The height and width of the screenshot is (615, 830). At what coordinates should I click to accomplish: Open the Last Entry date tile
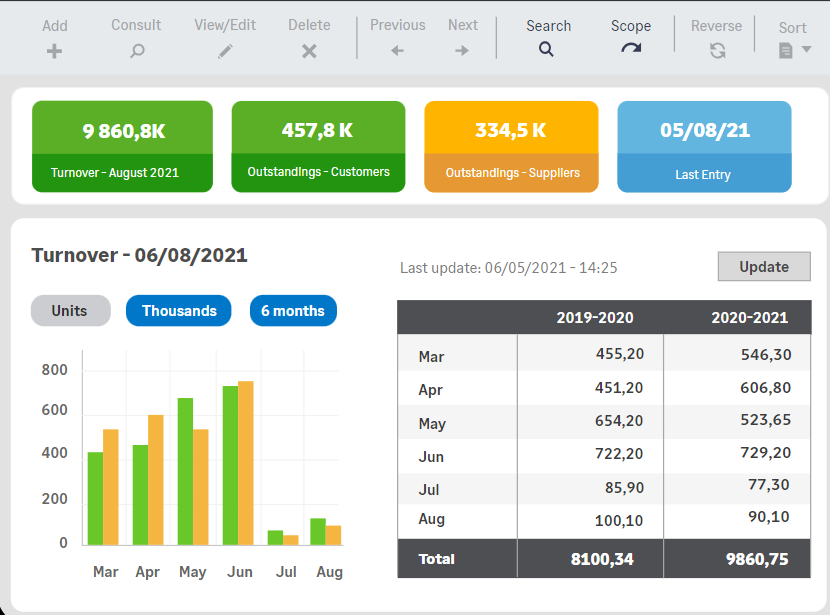(x=704, y=147)
